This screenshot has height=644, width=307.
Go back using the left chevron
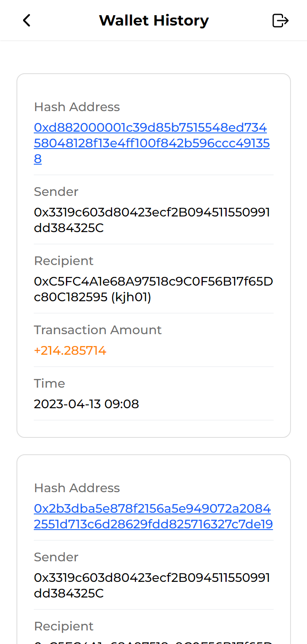27,20
